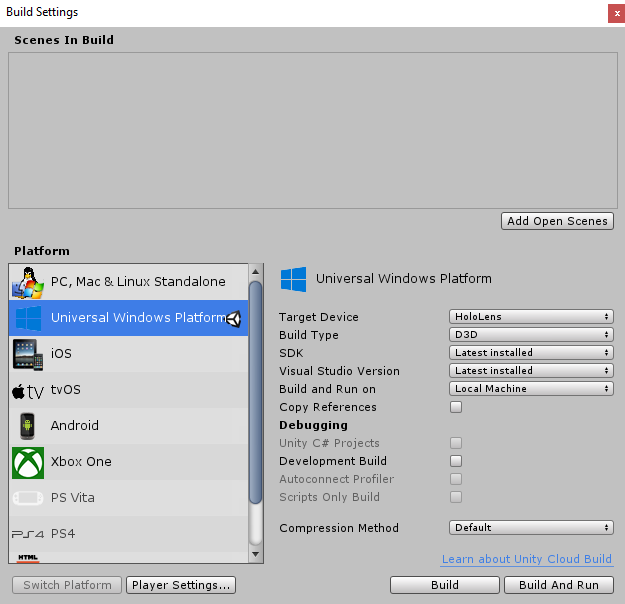This screenshot has width=625, height=604.
Task: Click the Add Open Scenes button
Action: [557, 221]
